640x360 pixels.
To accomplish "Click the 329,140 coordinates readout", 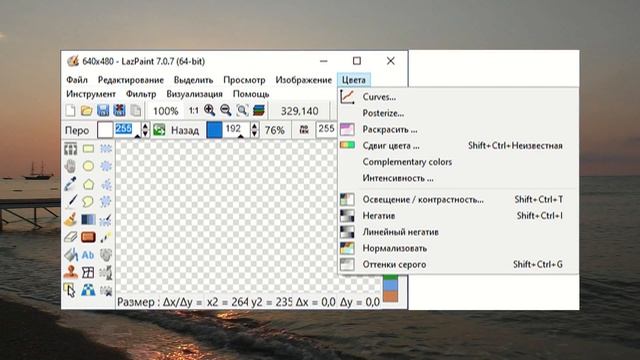I will tap(299, 111).
